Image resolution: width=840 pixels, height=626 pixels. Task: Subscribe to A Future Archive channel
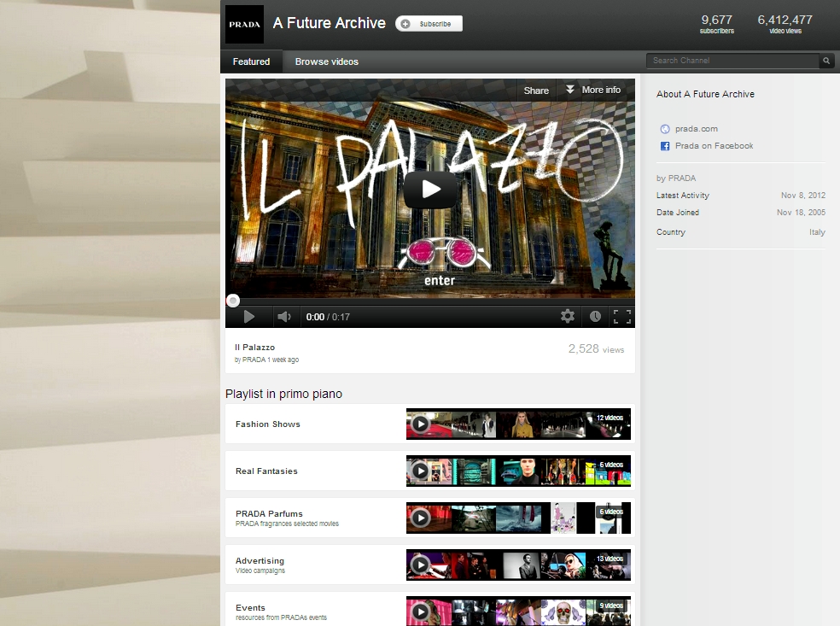(x=429, y=24)
